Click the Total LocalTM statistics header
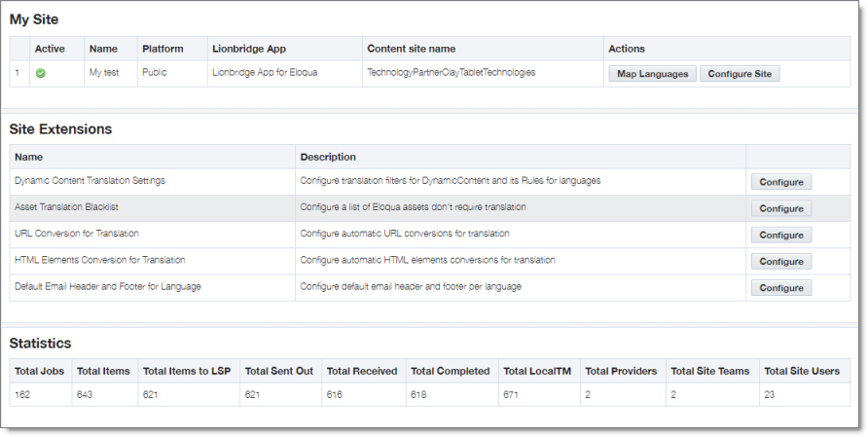This screenshot has height=437, width=868. click(537, 371)
